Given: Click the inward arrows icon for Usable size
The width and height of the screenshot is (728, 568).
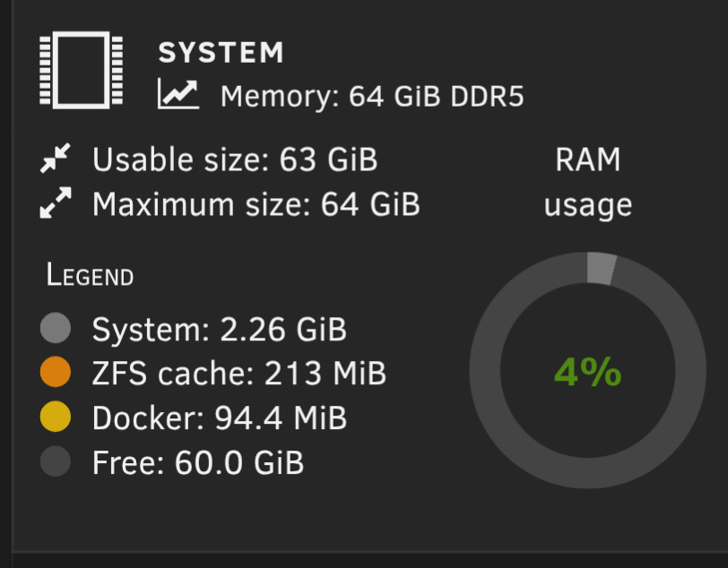Looking at the screenshot, I should (56, 160).
